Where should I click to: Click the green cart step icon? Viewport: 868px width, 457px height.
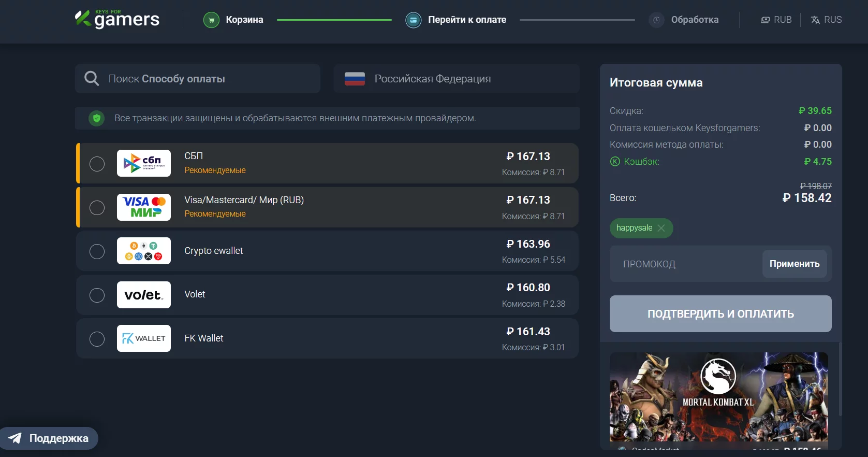click(x=211, y=20)
